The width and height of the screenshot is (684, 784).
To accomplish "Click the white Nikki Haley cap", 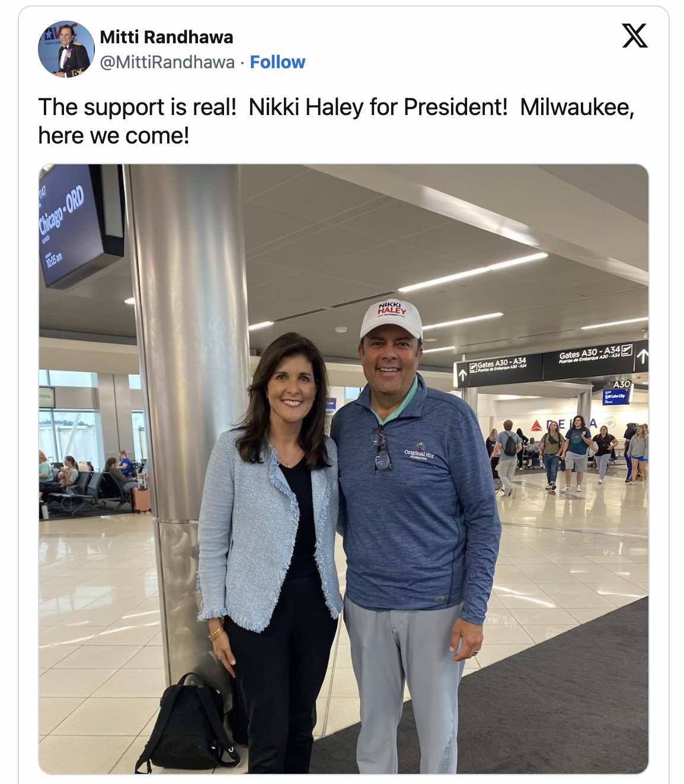I will [391, 318].
